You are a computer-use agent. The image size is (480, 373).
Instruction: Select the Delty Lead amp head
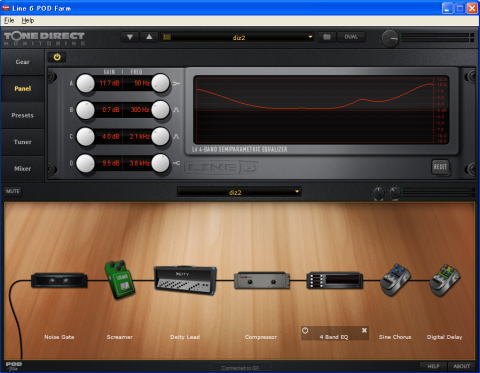pyautogui.click(x=185, y=280)
